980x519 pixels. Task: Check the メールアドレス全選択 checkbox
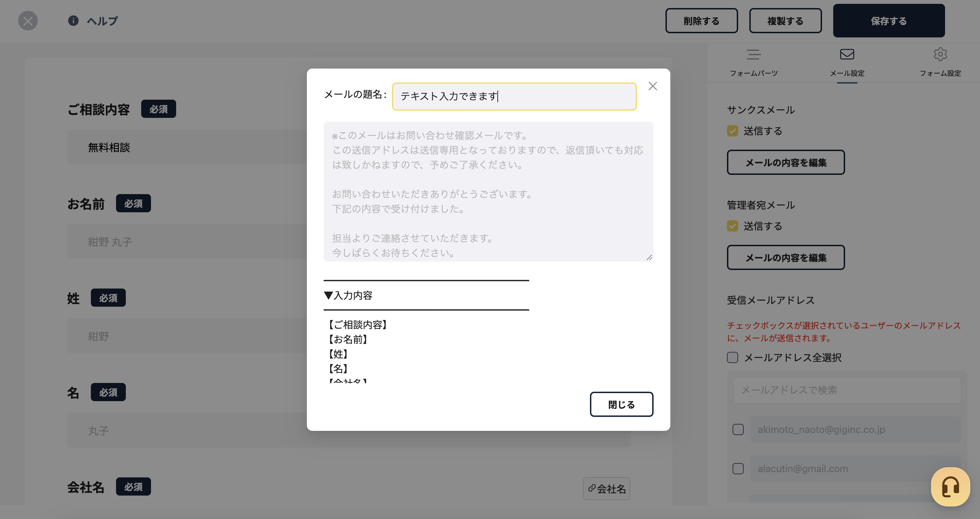point(732,357)
